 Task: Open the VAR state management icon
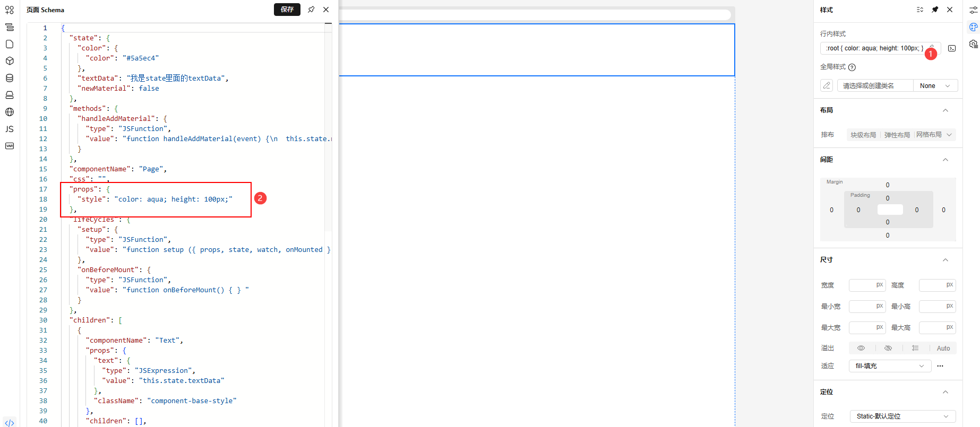(10, 146)
